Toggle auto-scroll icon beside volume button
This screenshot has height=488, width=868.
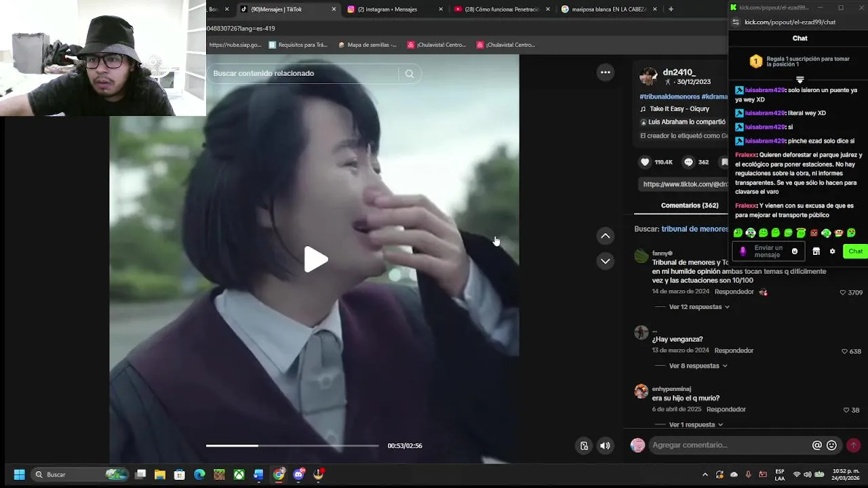[584, 445]
